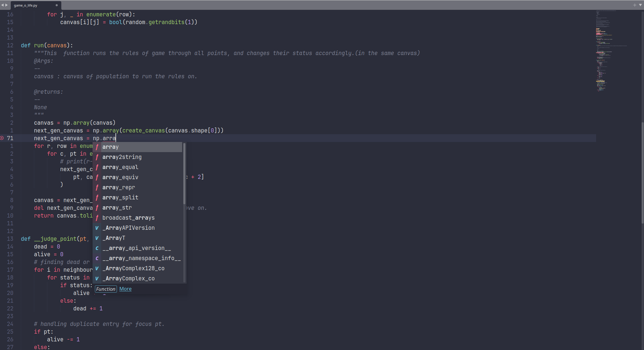Click the Function kind label
Image resolution: width=644 pixels, height=350 pixels.
[106, 289]
